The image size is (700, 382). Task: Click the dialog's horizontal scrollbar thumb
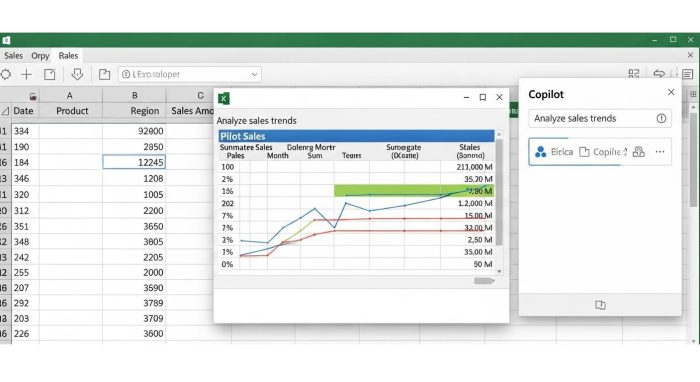484,281
